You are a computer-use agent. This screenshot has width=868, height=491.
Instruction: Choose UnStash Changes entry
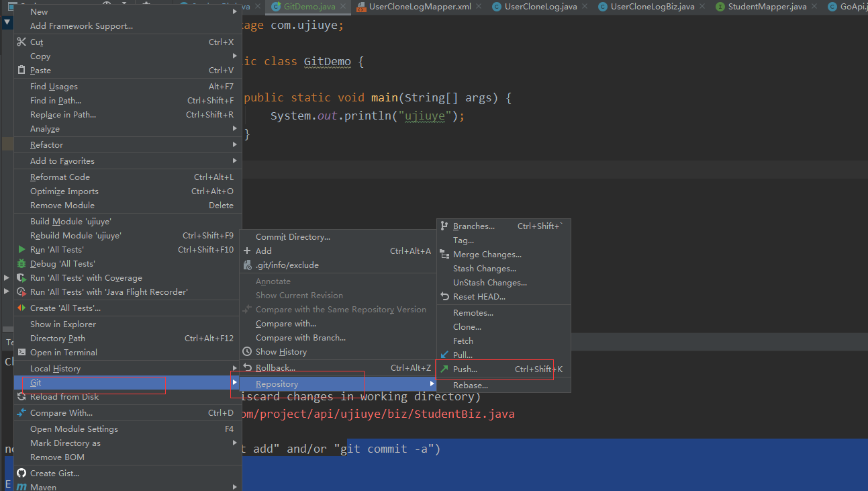pyautogui.click(x=503, y=282)
